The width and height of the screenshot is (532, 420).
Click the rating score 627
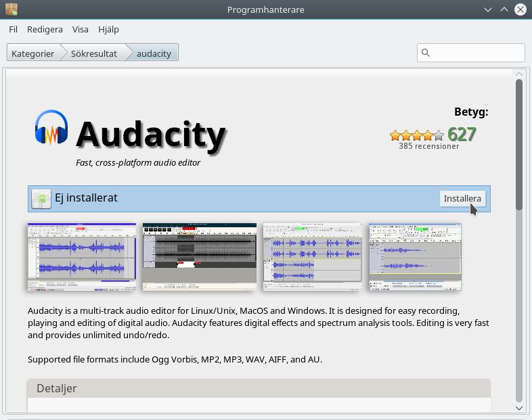[x=462, y=134]
